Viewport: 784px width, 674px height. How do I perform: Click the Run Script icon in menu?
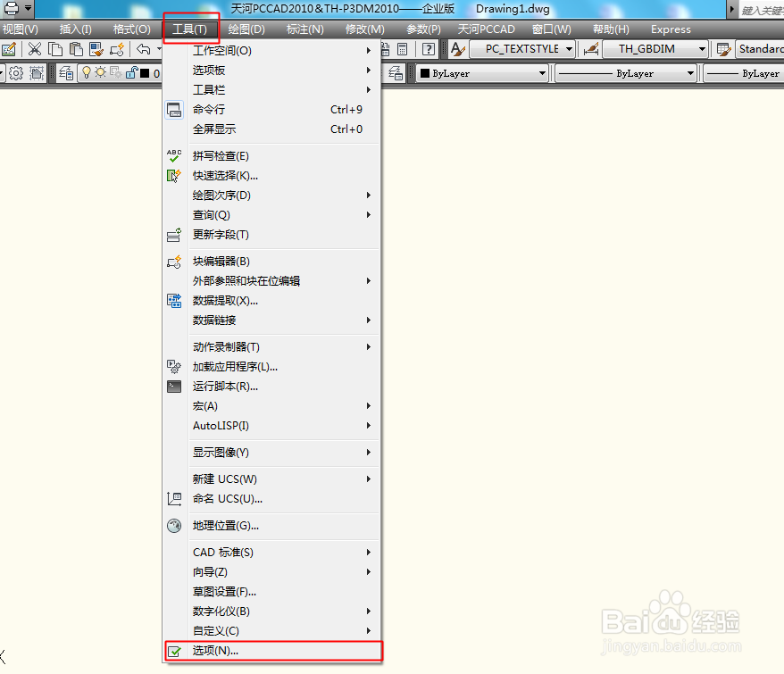pyautogui.click(x=174, y=387)
